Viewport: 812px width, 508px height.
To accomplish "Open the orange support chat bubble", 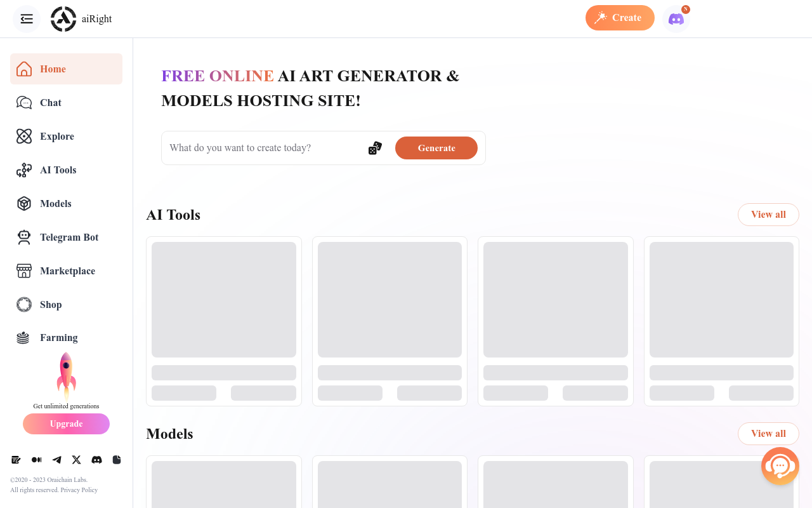I will 780,466.
